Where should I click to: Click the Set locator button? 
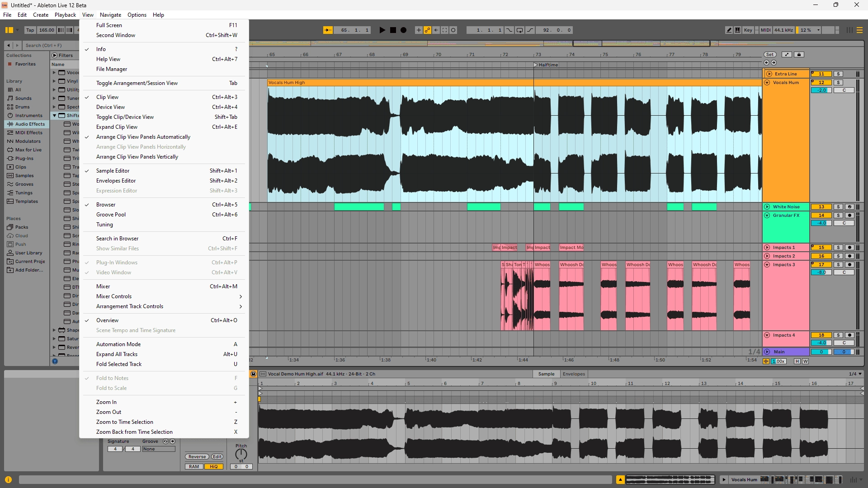(x=770, y=55)
